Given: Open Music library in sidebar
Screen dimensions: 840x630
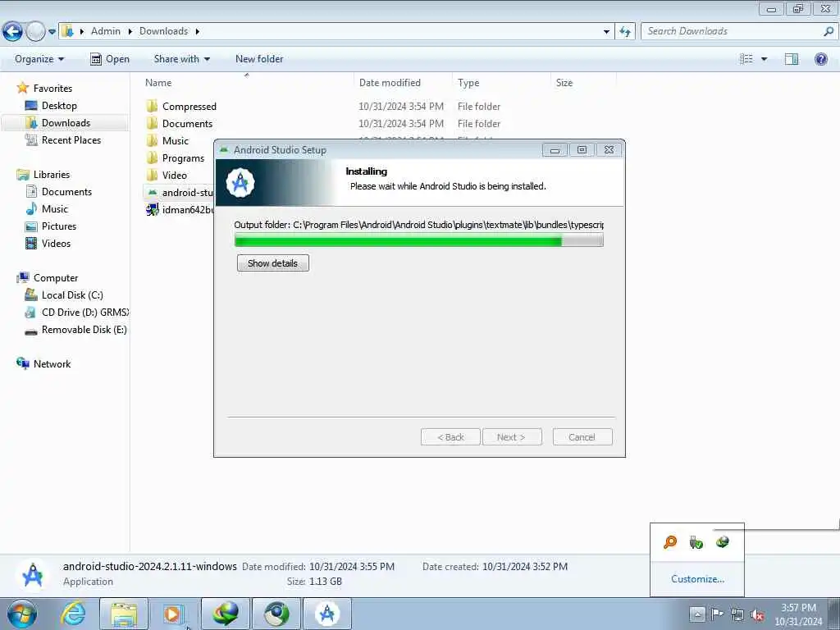Looking at the screenshot, I should 47,209.
